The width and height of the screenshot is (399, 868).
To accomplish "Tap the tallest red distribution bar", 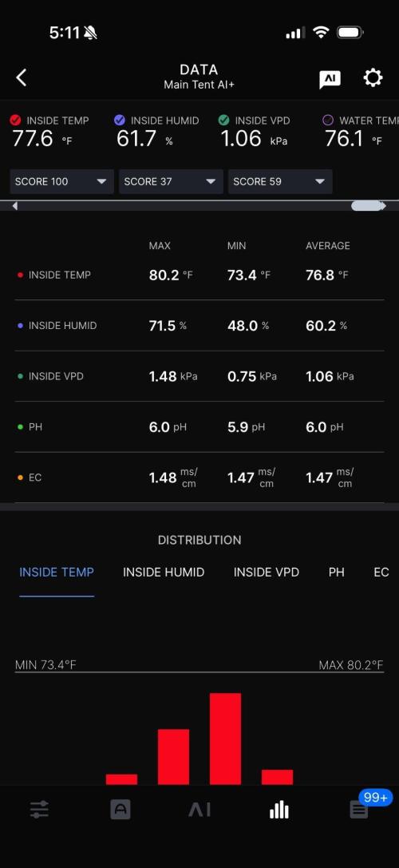I will tap(225, 739).
